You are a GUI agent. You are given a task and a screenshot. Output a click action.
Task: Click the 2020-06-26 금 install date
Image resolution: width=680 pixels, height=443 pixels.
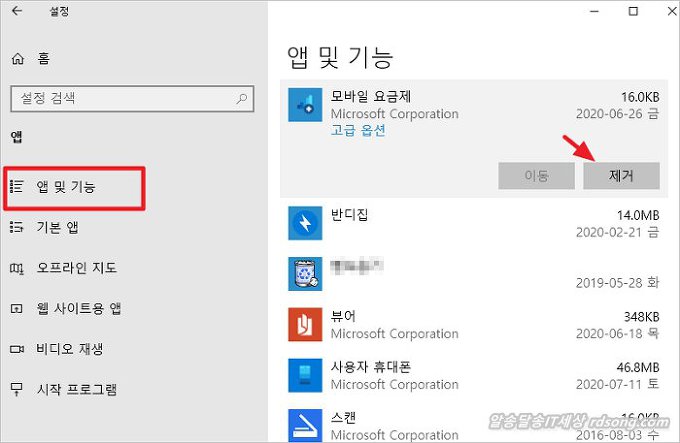(618, 114)
